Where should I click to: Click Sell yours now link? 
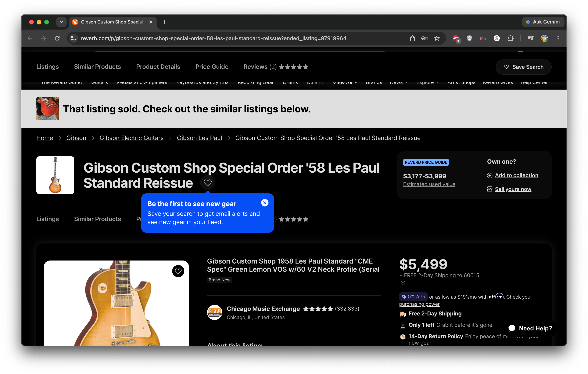(513, 189)
